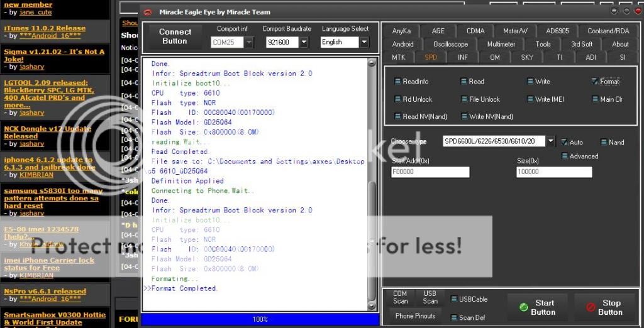Enable Read NV(Nand) option
Viewport: 644px width, 328px height.
coord(397,116)
